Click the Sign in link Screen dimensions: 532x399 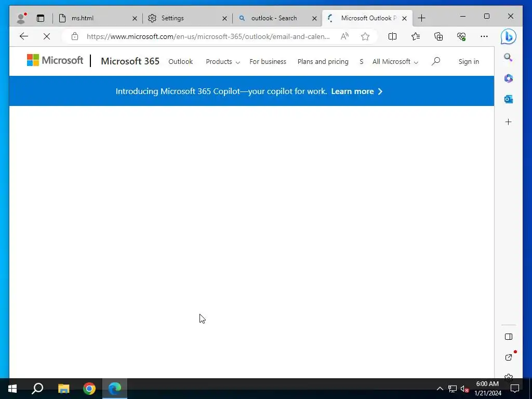469,61
